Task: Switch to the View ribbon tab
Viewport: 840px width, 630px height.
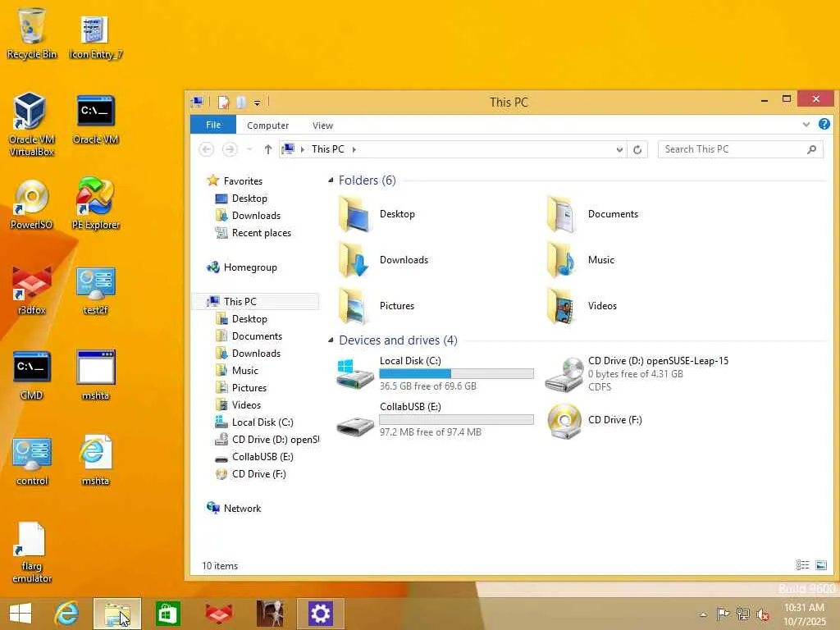Action: point(322,126)
